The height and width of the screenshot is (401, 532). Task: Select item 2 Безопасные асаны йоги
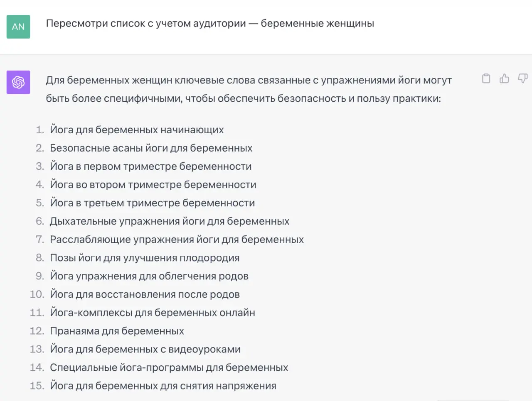point(151,148)
